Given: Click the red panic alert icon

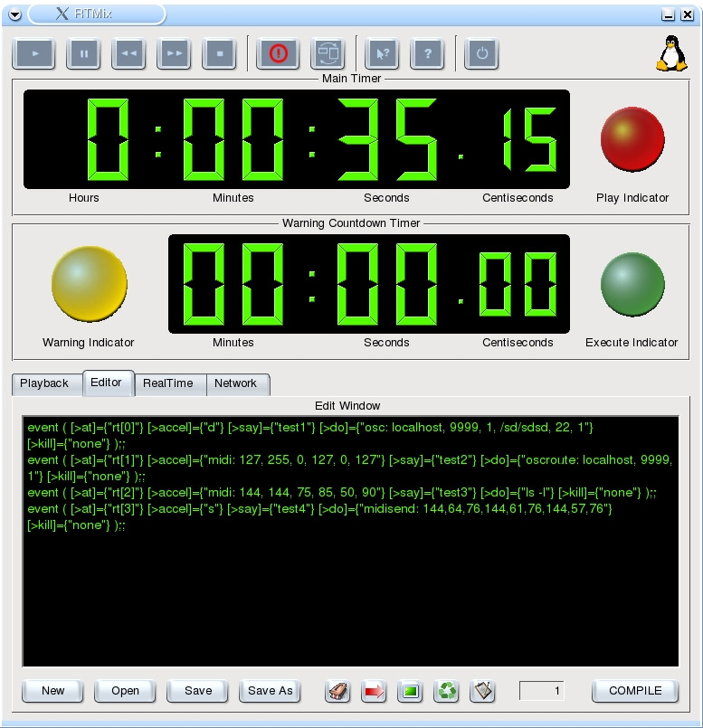Looking at the screenshot, I should (278, 54).
